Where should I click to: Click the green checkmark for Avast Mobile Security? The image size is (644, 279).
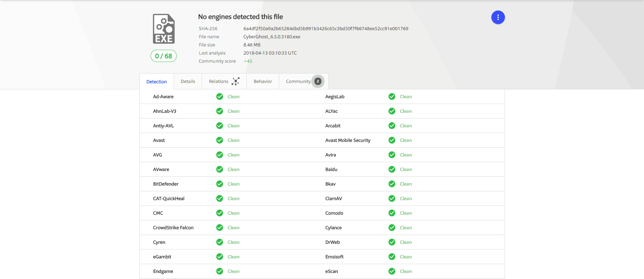point(392,140)
